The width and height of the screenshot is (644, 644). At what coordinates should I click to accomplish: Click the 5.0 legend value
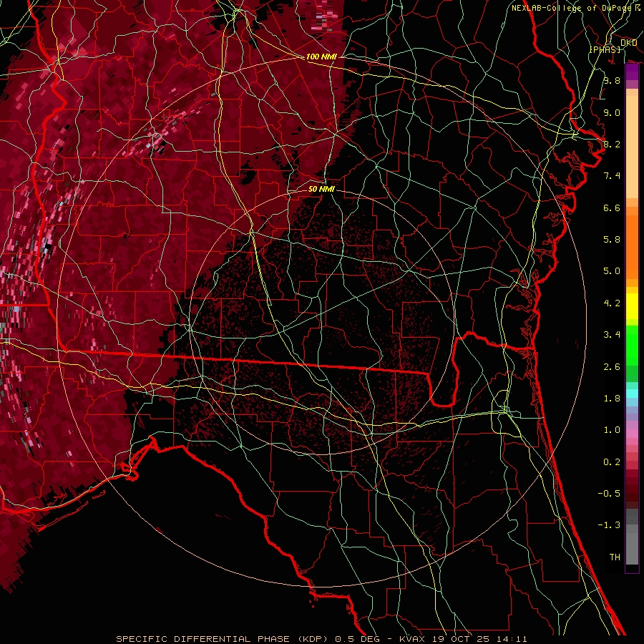click(612, 271)
